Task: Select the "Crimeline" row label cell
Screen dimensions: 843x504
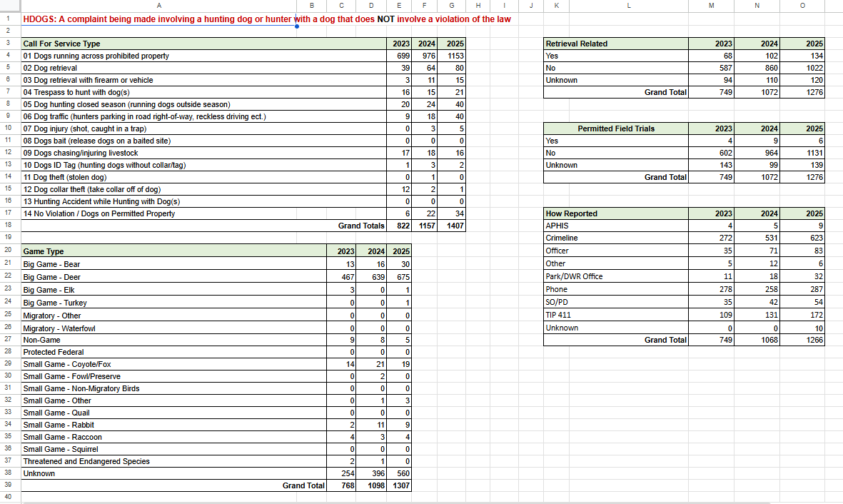Action: click(562, 238)
